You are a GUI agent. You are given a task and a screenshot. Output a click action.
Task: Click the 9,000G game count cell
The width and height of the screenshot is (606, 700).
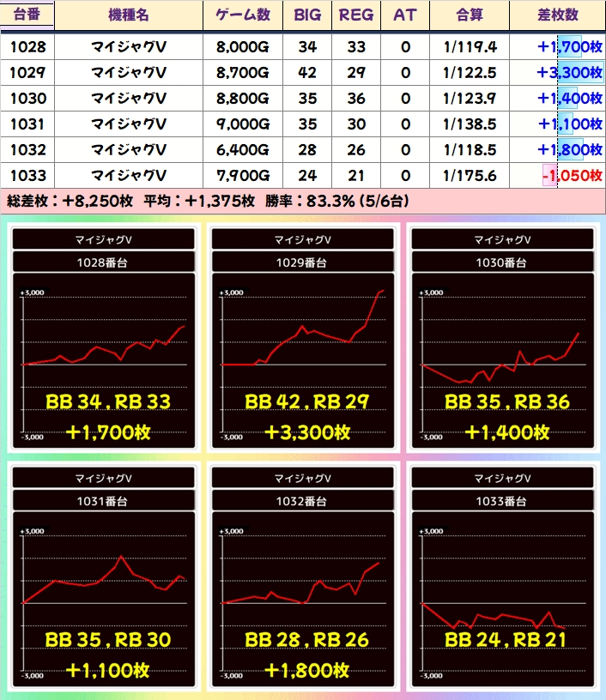242,124
